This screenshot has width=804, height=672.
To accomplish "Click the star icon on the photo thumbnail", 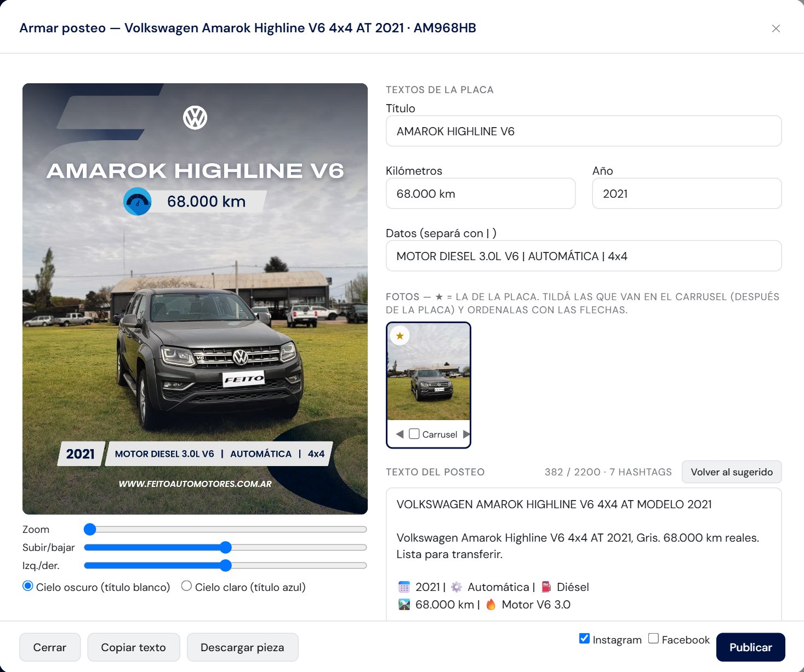I will pyautogui.click(x=400, y=336).
